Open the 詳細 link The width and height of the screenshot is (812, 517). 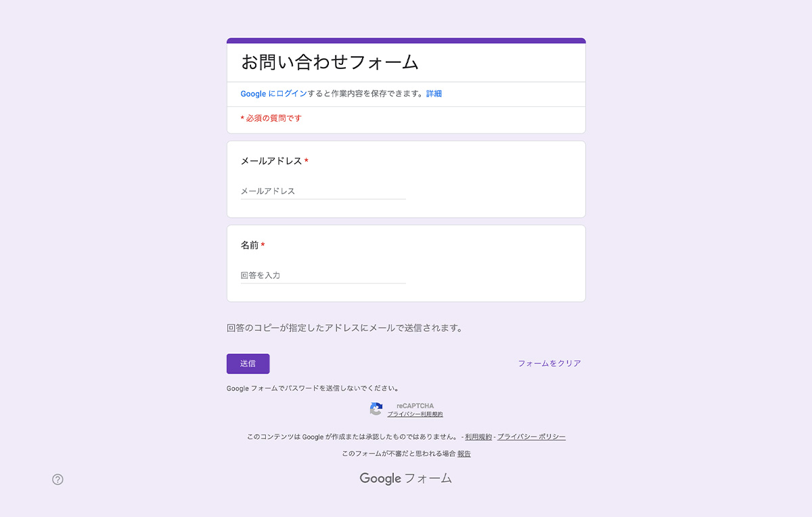click(434, 94)
